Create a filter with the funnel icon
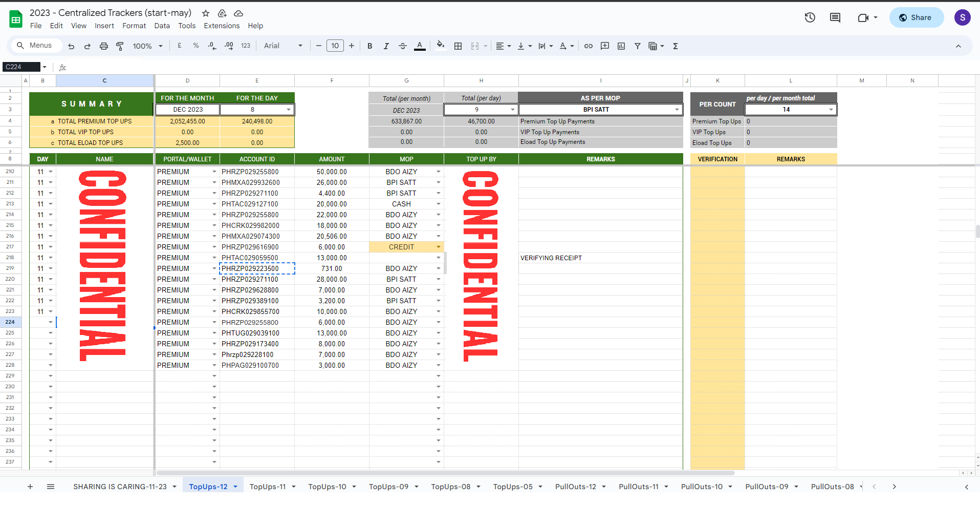The width and height of the screenshot is (980, 524). 638,46
